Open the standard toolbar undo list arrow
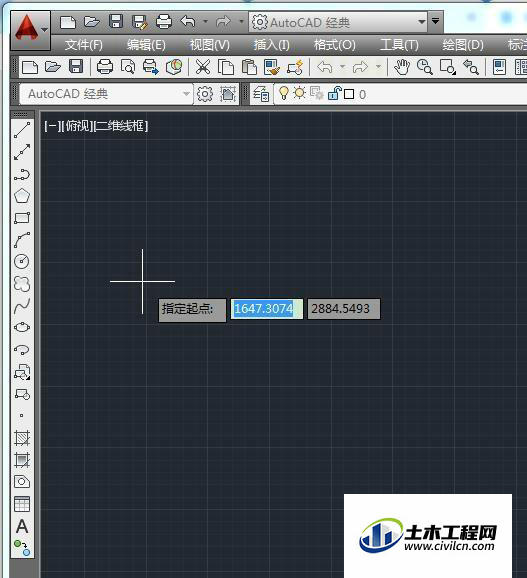Image resolution: width=527 pixels, height=578 pixels. [342, 67]
